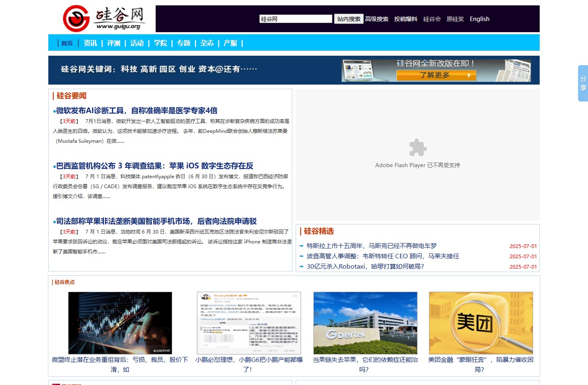Click the Flash Player plugin puzzle icon
Screen dimensions: 588x385
418,148
